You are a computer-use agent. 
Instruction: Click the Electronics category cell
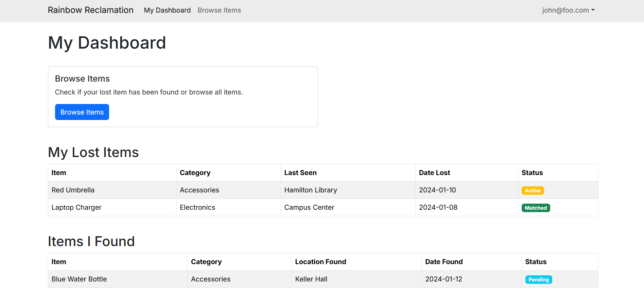(197, 207)
